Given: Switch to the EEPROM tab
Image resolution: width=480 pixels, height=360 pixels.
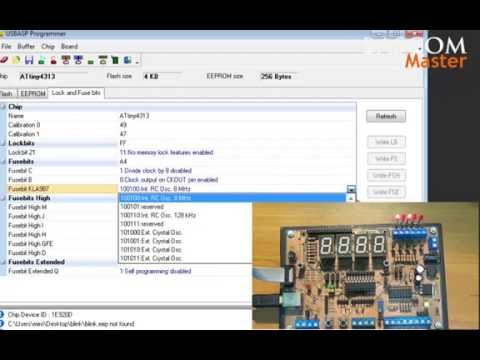Looking at the screenshot, I should [33, 94].
